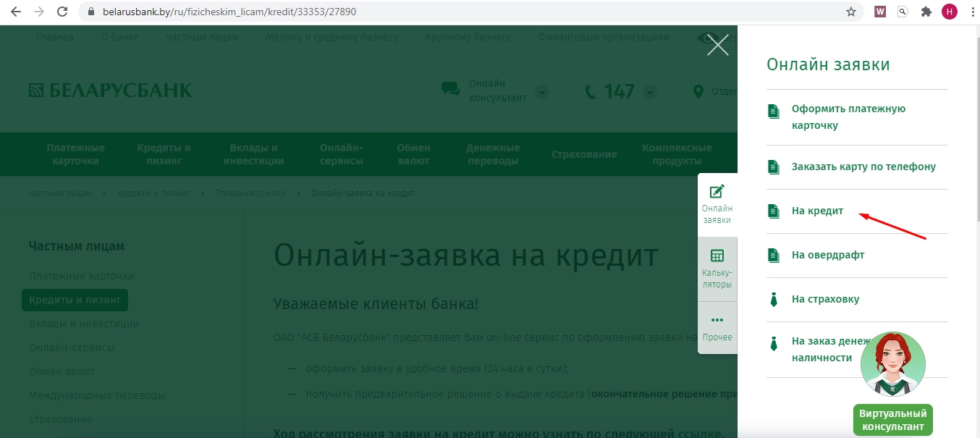Click the document icon beside На кредит
980x438 pixels.
point(774,211)
